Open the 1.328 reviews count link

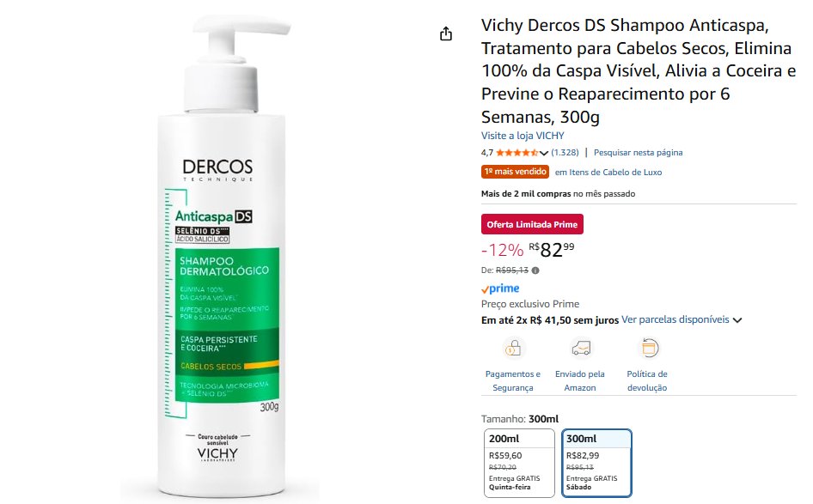(x=565, y=152)
